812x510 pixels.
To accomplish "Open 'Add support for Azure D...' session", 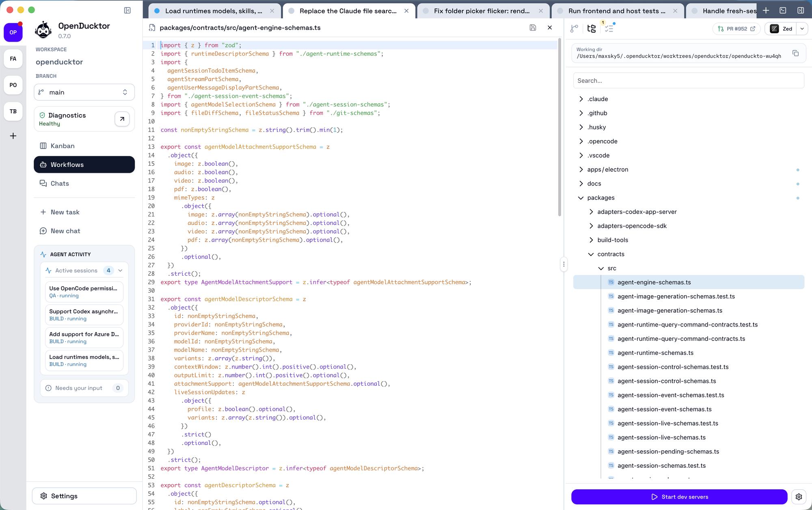I will (84, 337).
